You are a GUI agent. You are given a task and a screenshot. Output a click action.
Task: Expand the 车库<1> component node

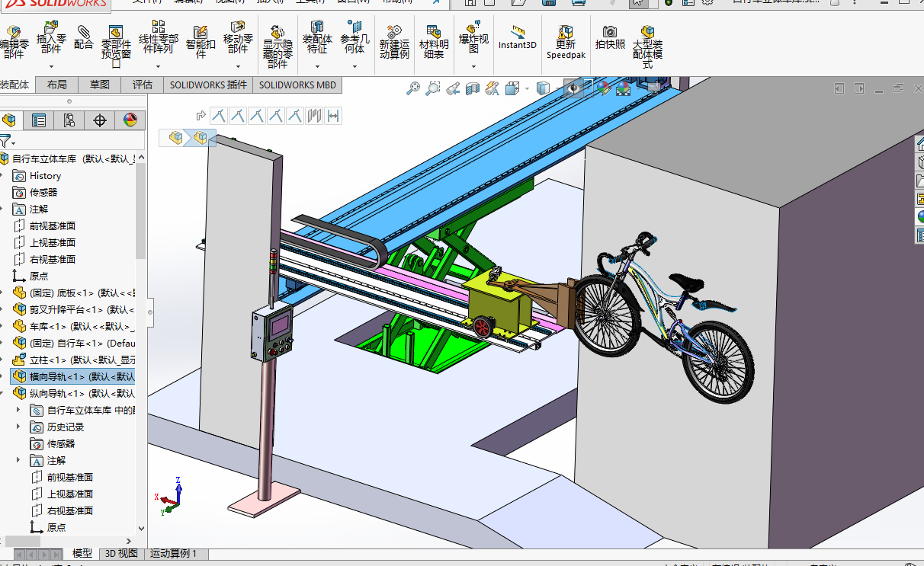(x=2, y=327)
